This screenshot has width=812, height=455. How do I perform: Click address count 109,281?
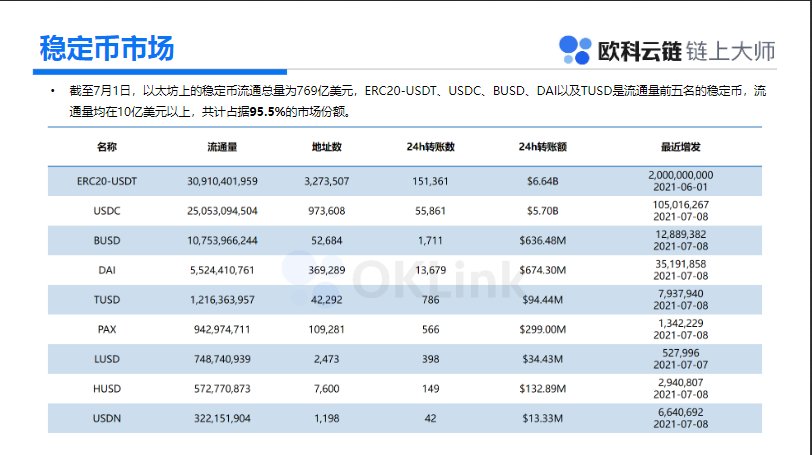pyautogui.click(x=327, y=329)
